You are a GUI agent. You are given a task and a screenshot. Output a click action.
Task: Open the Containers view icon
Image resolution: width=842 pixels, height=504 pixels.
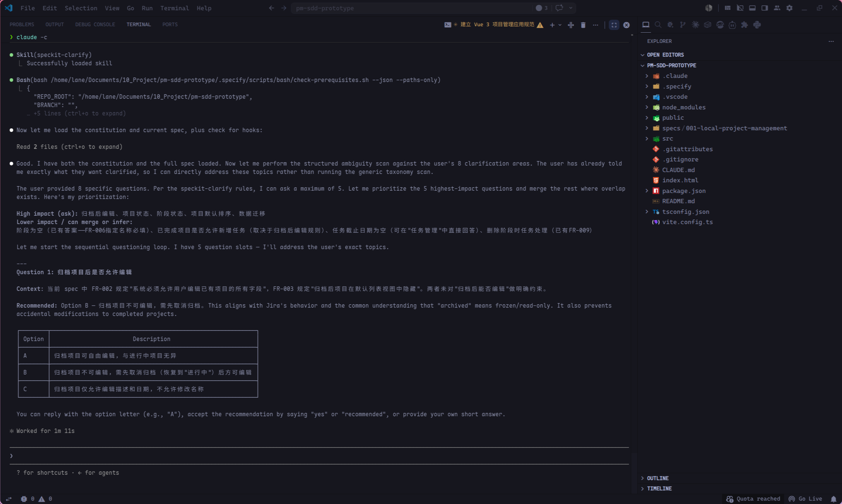point(707,25)
